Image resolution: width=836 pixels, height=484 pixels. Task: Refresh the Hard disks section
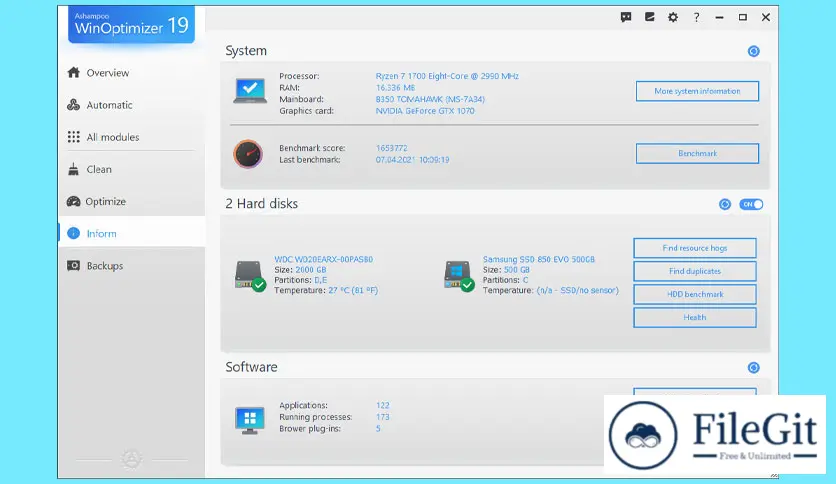[x=725, y=204]
